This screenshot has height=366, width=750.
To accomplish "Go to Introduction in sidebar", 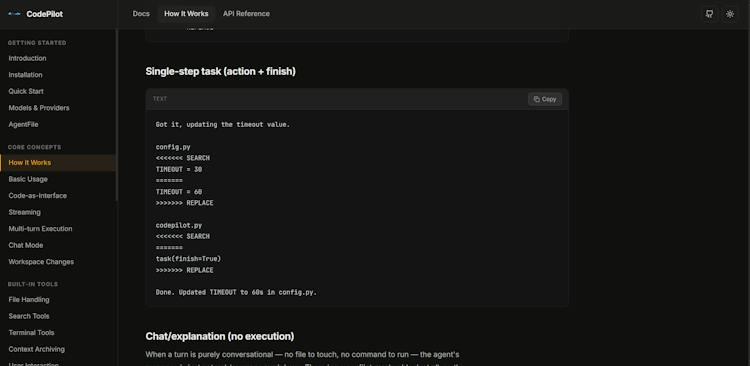I will coord(27,58).
